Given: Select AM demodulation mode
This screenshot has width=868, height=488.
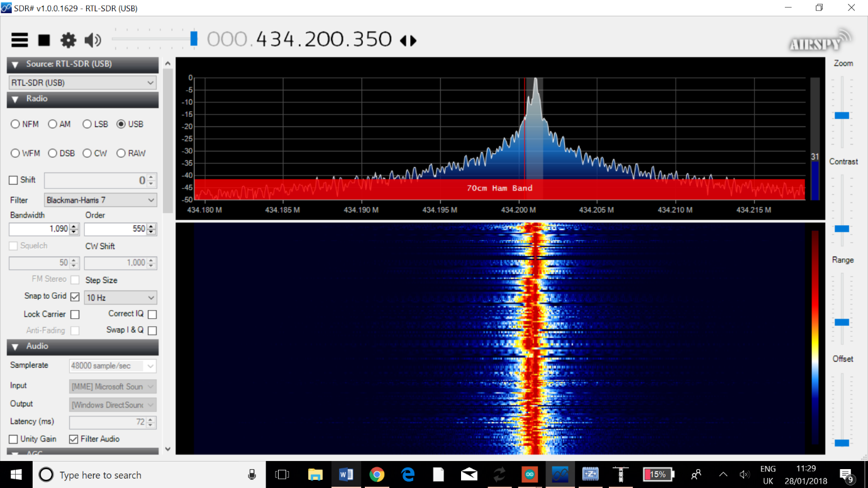Looking at the screenshot, I should tap(52, 125).
